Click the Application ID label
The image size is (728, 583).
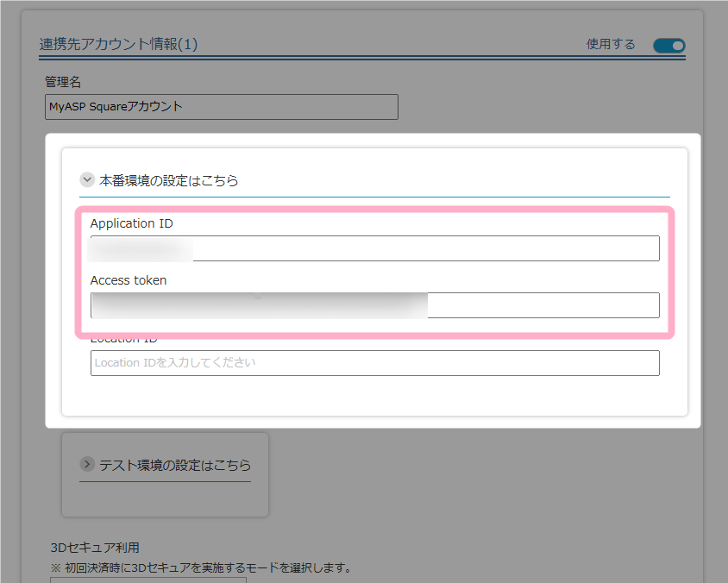coord(131,223)
